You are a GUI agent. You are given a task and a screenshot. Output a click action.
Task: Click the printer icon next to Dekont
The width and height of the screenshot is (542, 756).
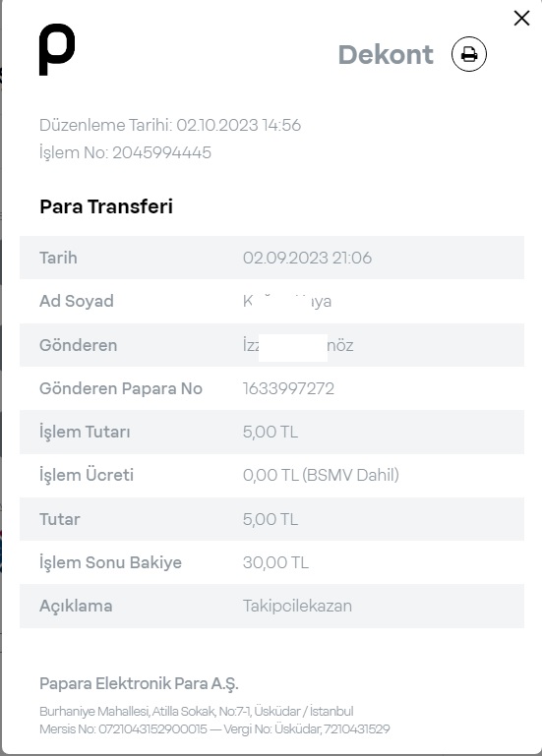[x=468, y=54]
